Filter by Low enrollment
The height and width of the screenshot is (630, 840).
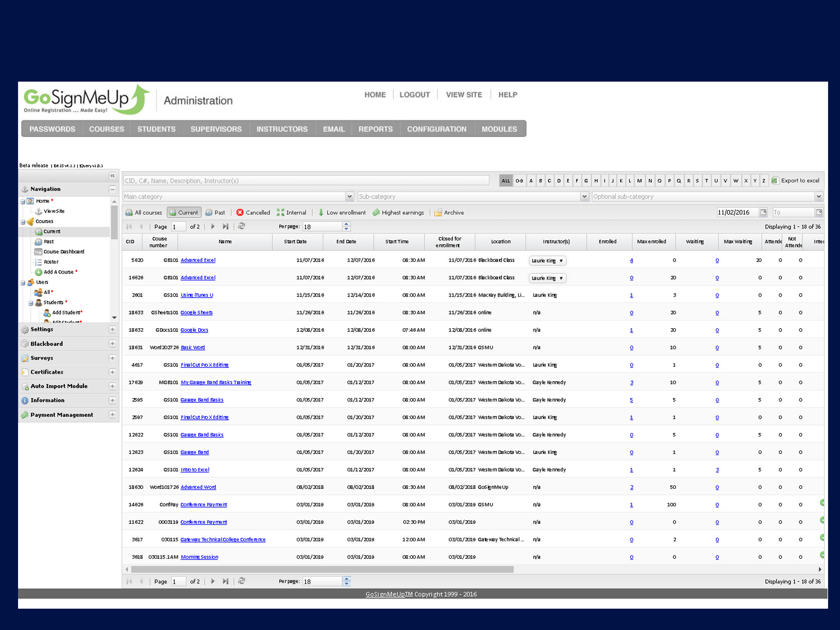(x=342, y=212)
